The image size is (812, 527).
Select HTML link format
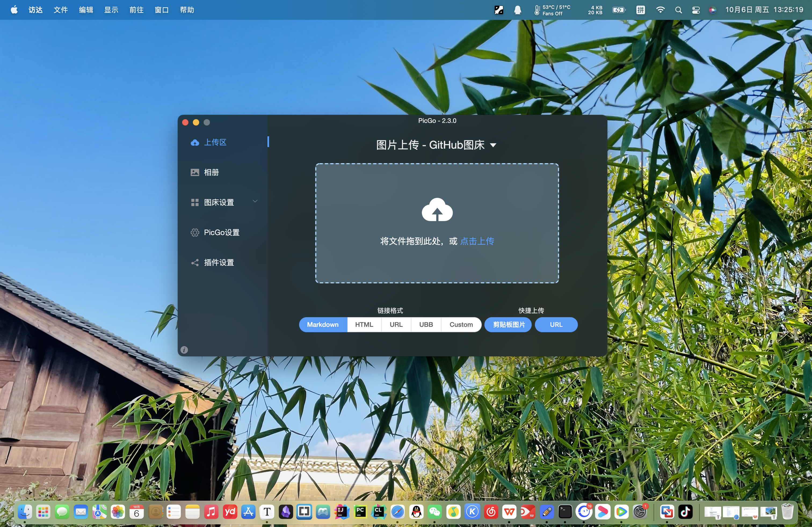coord(364,324)
